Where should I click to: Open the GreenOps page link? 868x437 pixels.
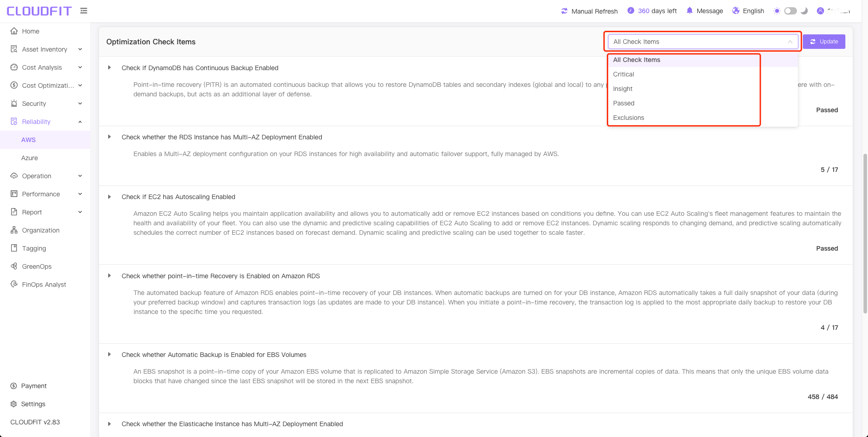[x=37, y=266]
